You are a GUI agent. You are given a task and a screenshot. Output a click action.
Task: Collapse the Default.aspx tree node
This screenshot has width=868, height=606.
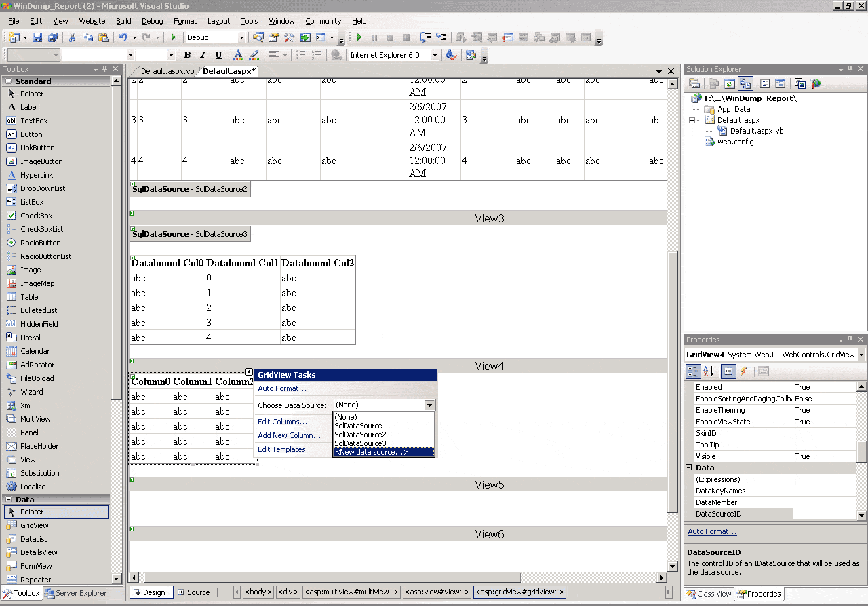[693, 120]
